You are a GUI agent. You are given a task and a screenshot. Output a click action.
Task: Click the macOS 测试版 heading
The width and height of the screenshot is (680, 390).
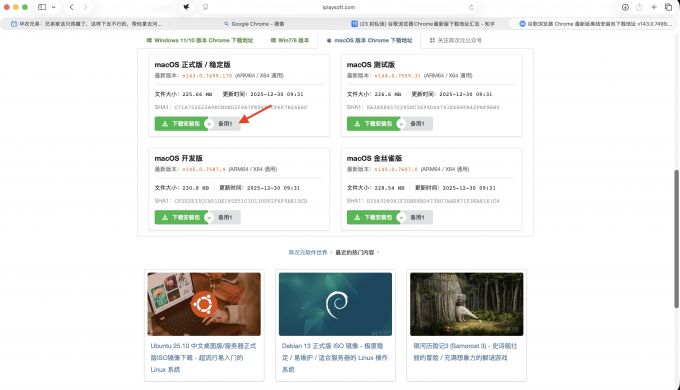click(371, 65)
